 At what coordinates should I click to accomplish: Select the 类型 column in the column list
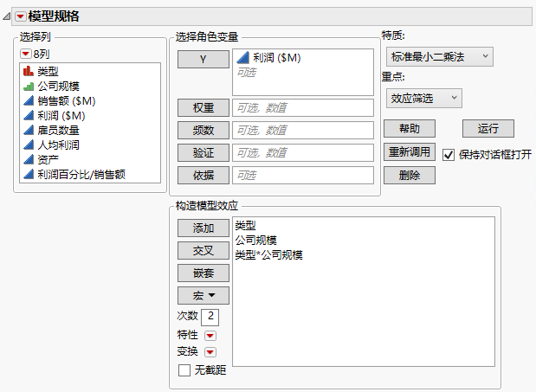point(48,70)
